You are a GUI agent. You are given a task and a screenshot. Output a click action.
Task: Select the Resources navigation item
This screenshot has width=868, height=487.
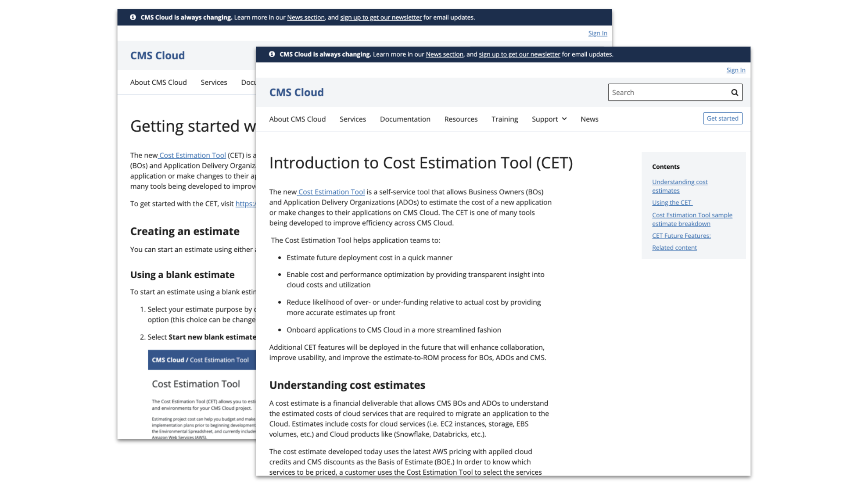pyautogui.click(x=461, y=119)
